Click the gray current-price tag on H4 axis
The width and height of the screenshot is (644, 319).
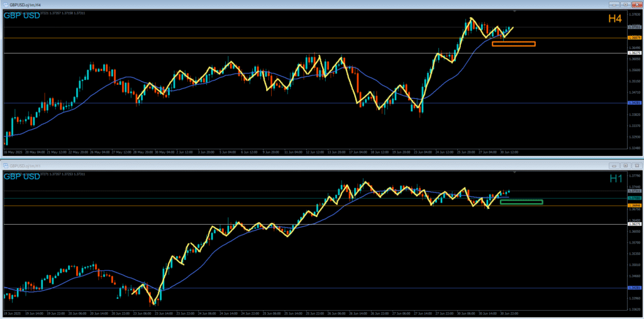(635, 27)
